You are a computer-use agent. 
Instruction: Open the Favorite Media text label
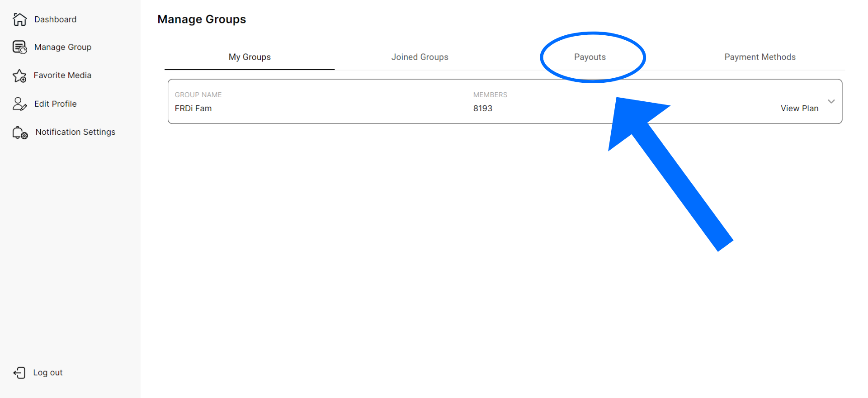pyautogui.click(x=62, y=76)
